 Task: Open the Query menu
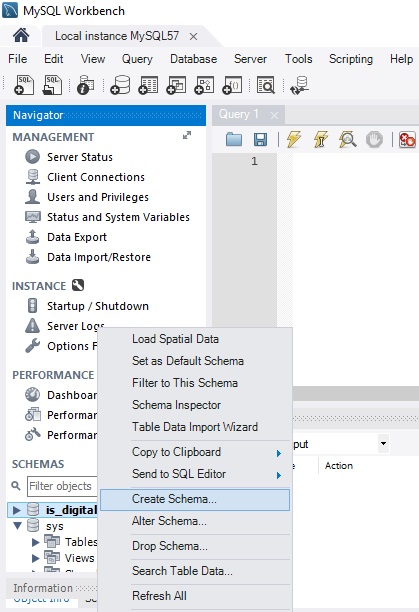tap(137, 59)
